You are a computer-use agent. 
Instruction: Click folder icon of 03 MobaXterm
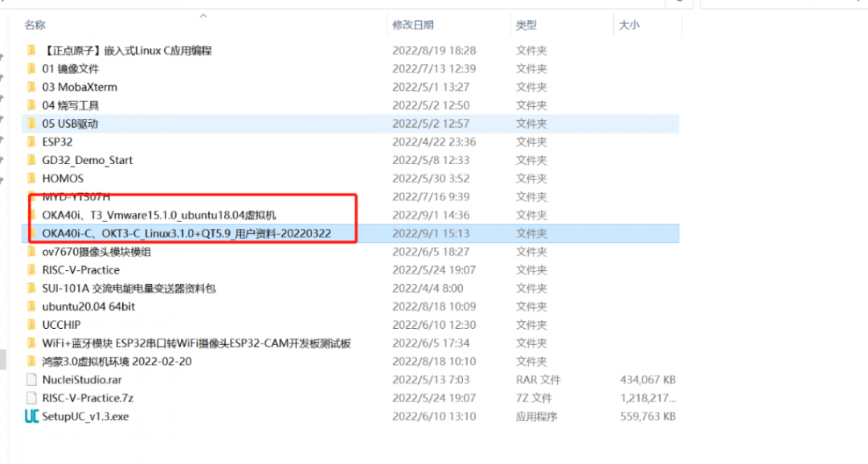point(31,87)
